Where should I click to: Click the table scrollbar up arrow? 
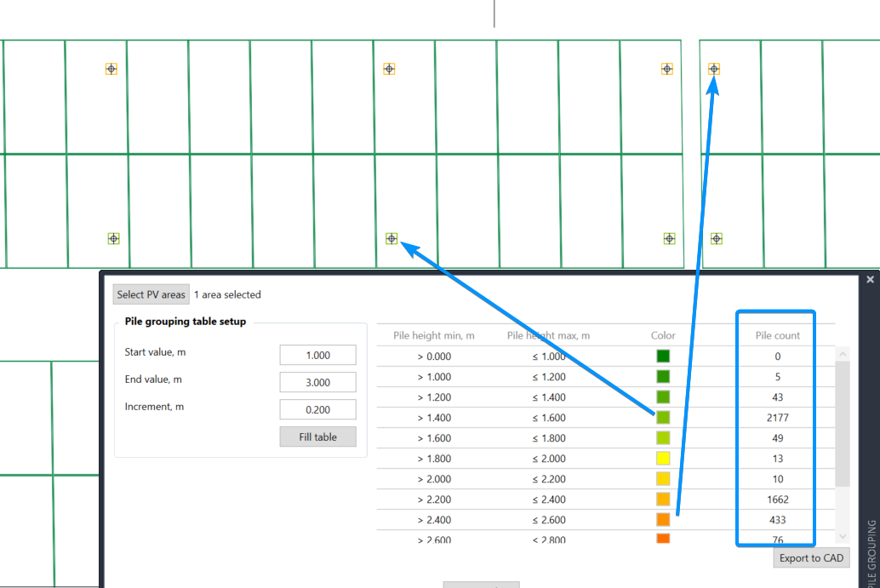[843, 354]
